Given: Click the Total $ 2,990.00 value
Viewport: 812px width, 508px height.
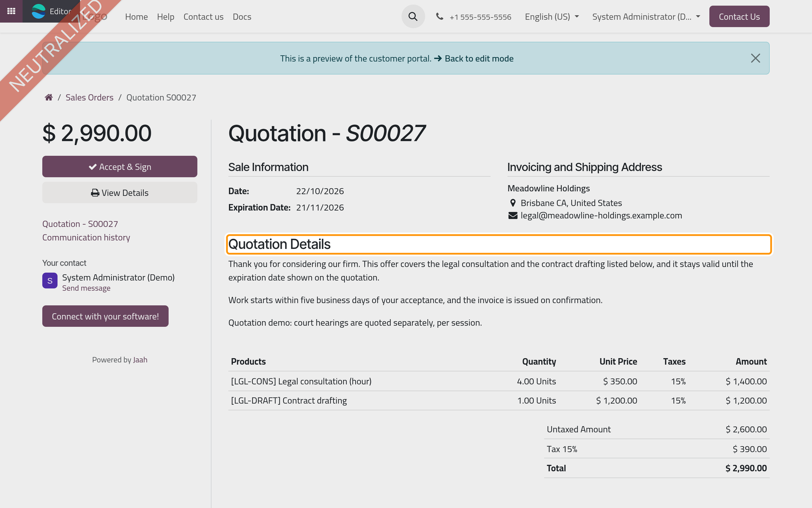Looking at the screenshot, I should tap(746, 468).
